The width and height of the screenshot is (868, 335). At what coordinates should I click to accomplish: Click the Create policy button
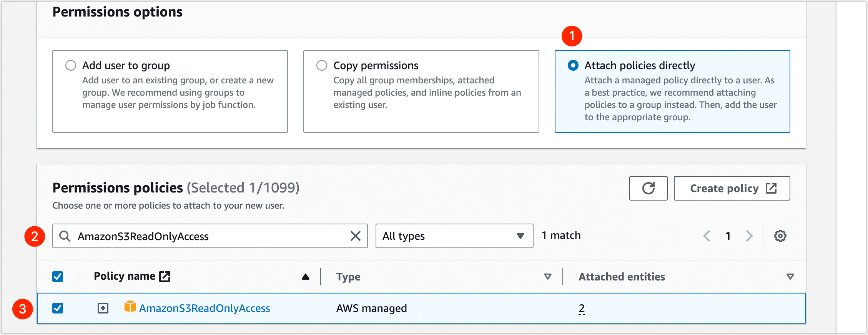[732, 188]
